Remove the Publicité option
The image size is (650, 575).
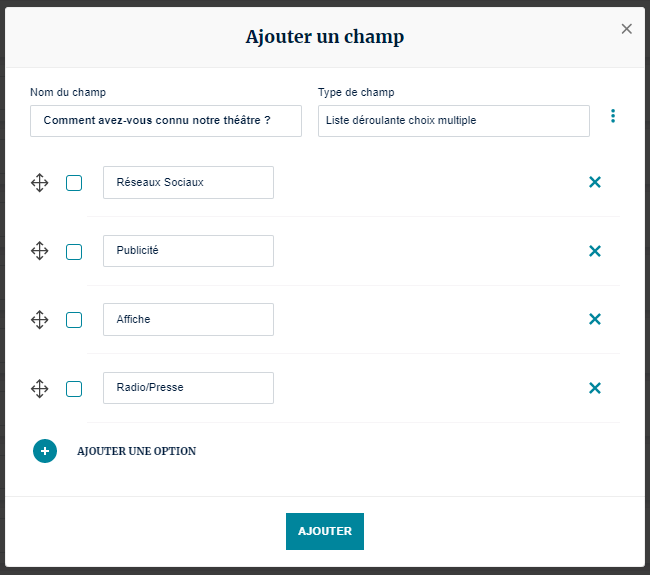point(595,251)
